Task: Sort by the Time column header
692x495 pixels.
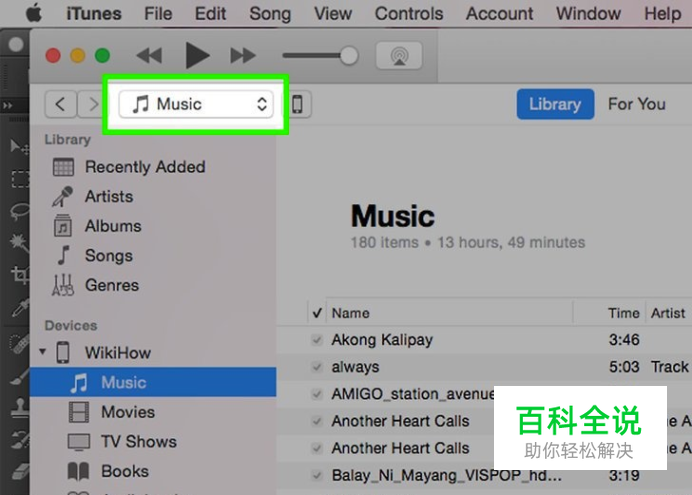Action: 624,313
